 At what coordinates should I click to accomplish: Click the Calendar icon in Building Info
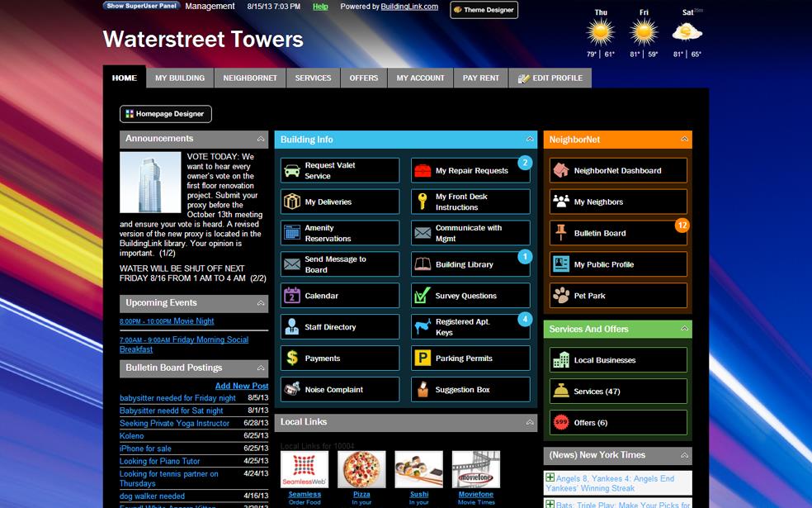(x=290, y=295)
